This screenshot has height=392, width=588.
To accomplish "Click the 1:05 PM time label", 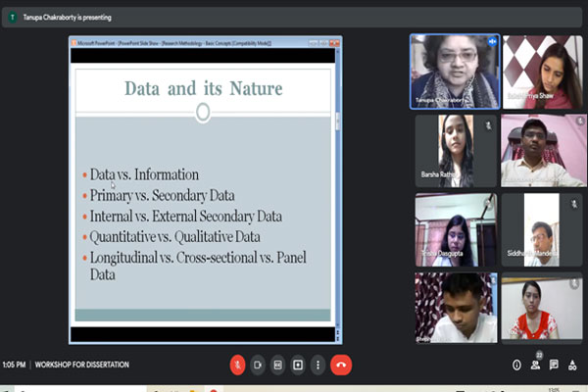I will [14, 365].
